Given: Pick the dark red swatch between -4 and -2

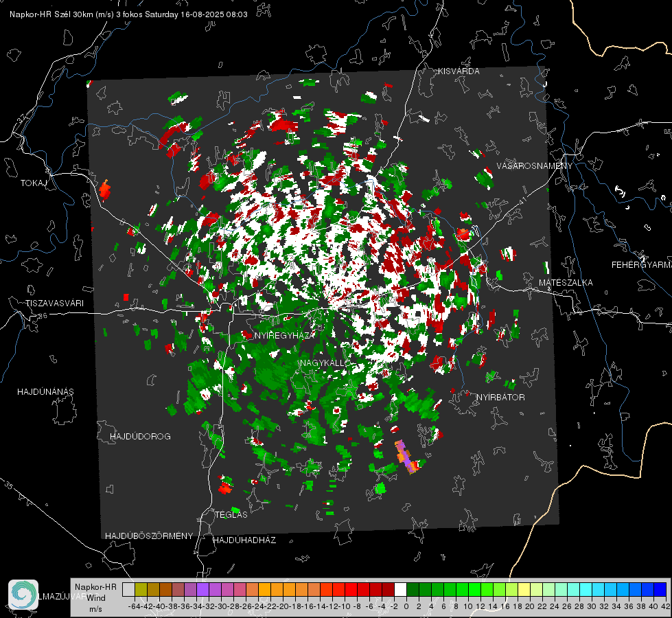Looking at the screenshot, I should (388, 590).
